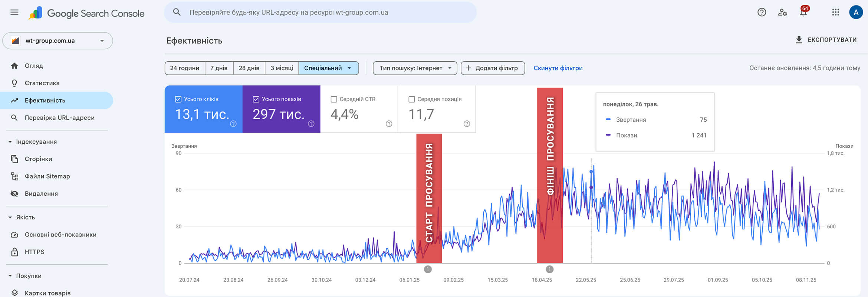
Task: Collapse the Індексування section
Action: (x=10, y=142)
